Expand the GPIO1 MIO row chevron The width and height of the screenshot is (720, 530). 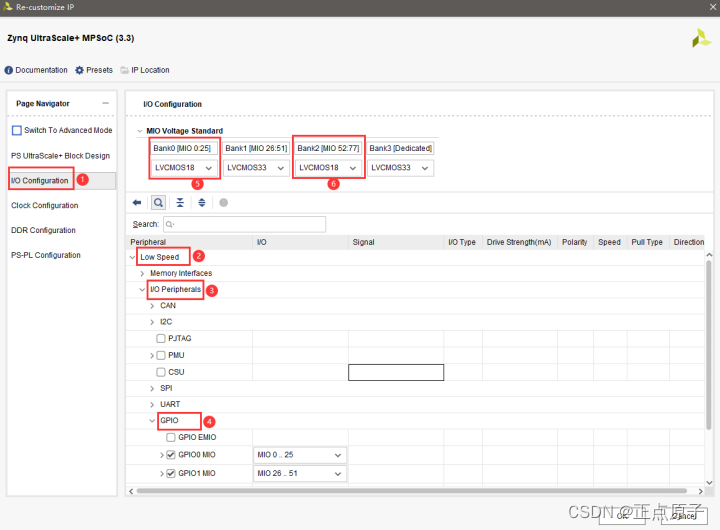(162, 473)
